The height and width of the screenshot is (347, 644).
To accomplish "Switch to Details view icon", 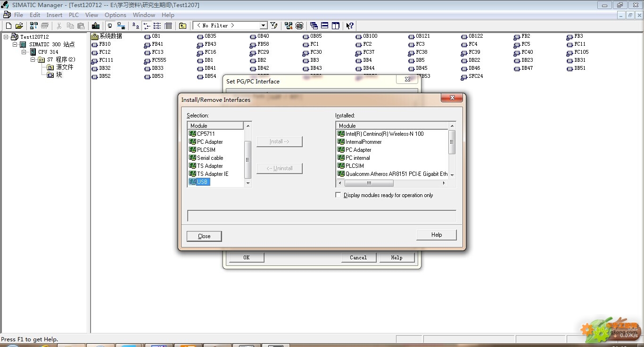I will [x=168, y=25].
